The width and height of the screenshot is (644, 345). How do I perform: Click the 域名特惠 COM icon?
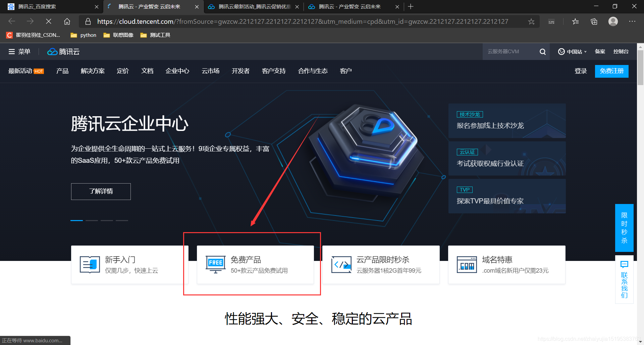point(467,265)
